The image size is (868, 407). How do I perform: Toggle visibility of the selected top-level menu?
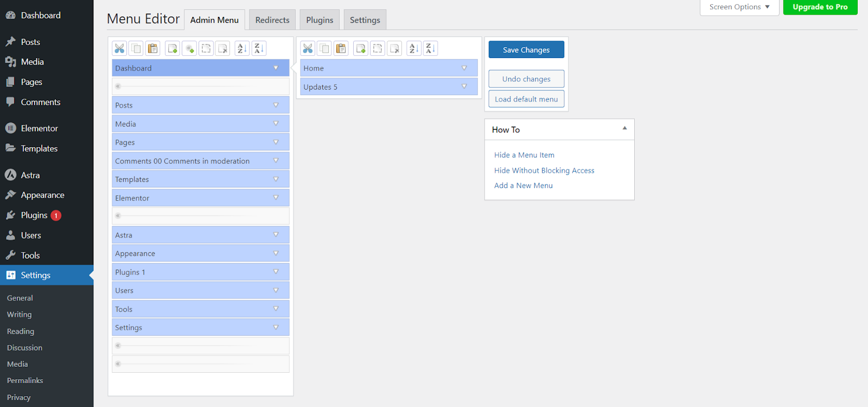(x=206, y=49)
